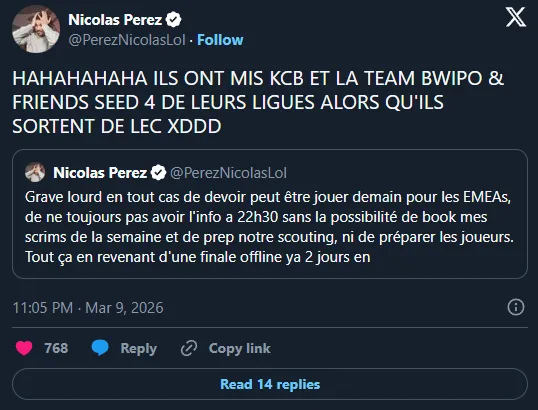Click the quoted tweet's author name

pos(100,173)
